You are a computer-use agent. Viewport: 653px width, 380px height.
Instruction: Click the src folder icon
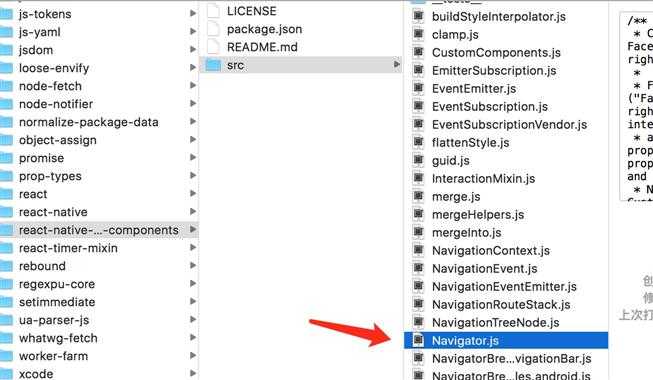(213, 65)
